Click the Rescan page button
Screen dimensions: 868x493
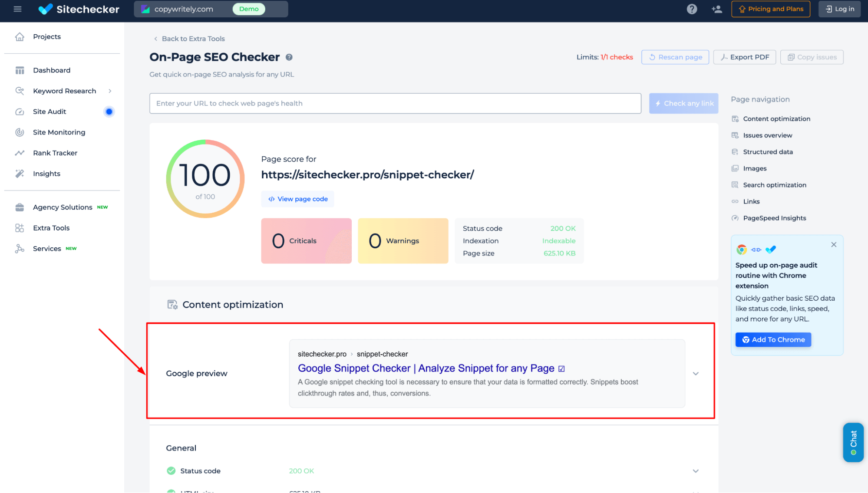coord(676,57)
